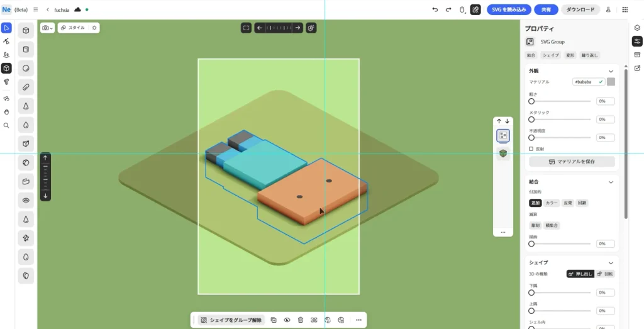The image size is (644, 329).
Task: Choose 回転 as the 3D type
Action: pos(604,274)
